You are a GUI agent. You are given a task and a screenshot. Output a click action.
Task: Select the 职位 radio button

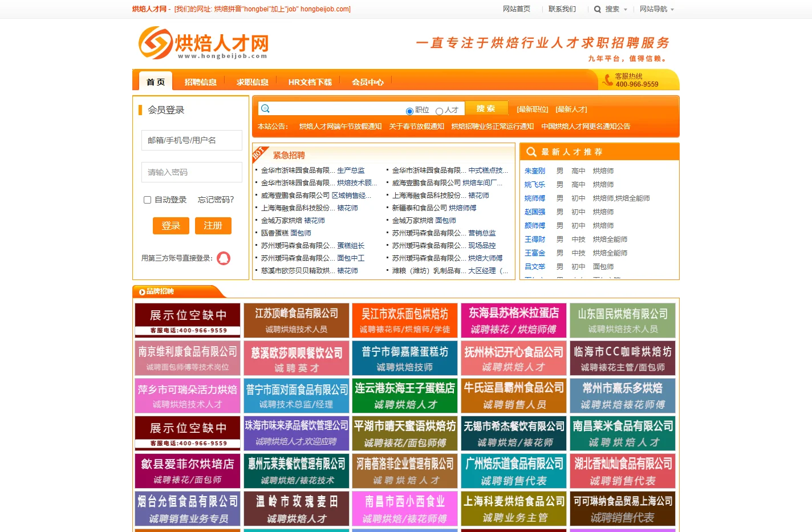[409, 111]
